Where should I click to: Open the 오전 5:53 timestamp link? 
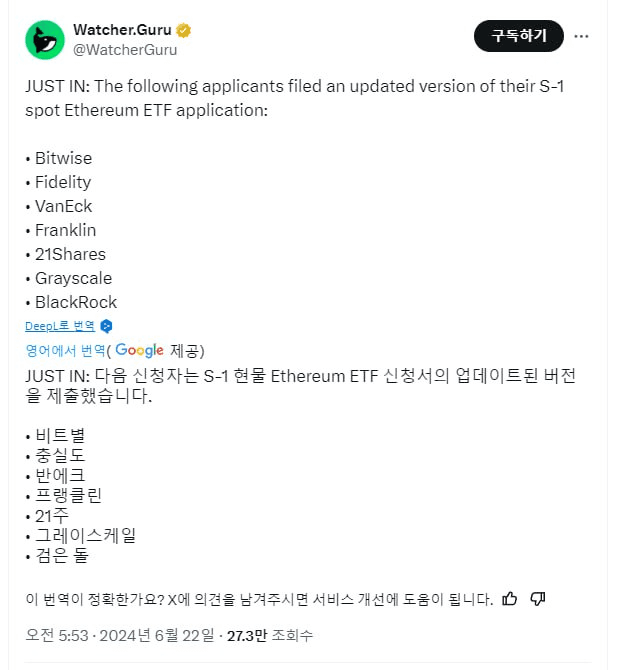[x=57, y=635]
